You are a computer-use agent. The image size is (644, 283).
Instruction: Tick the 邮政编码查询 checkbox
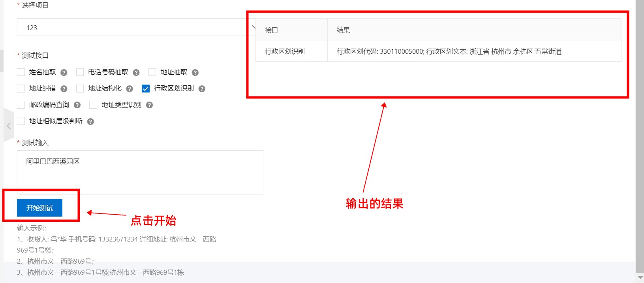21,105
